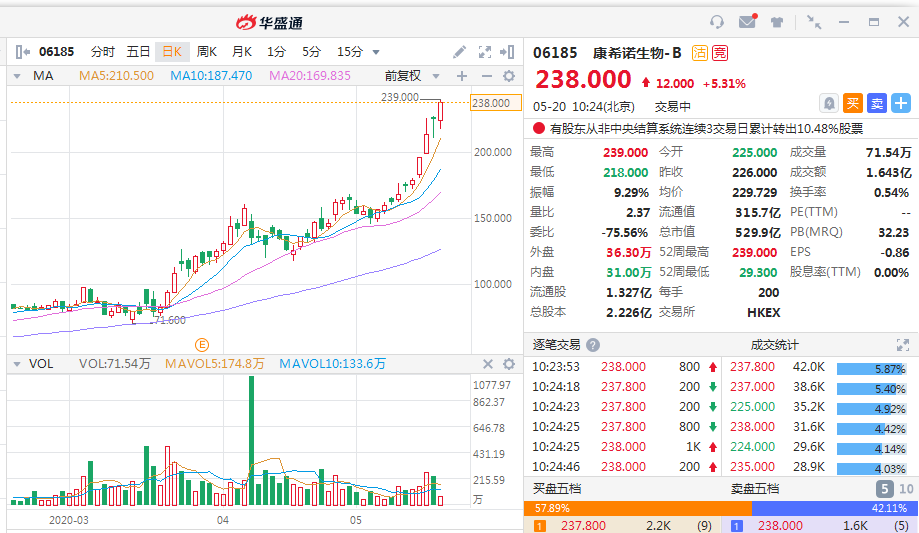The width and height of the screenshot is (919, 533).
Task: Click the blue 42.11% ask ratio bar
Action: click(x=833, y=508)
